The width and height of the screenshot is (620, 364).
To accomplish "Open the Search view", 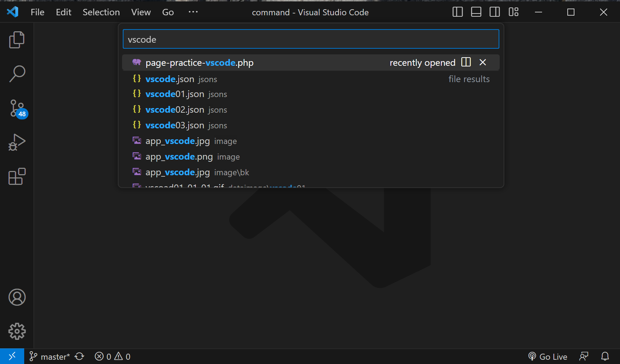I will pos(16,73).
